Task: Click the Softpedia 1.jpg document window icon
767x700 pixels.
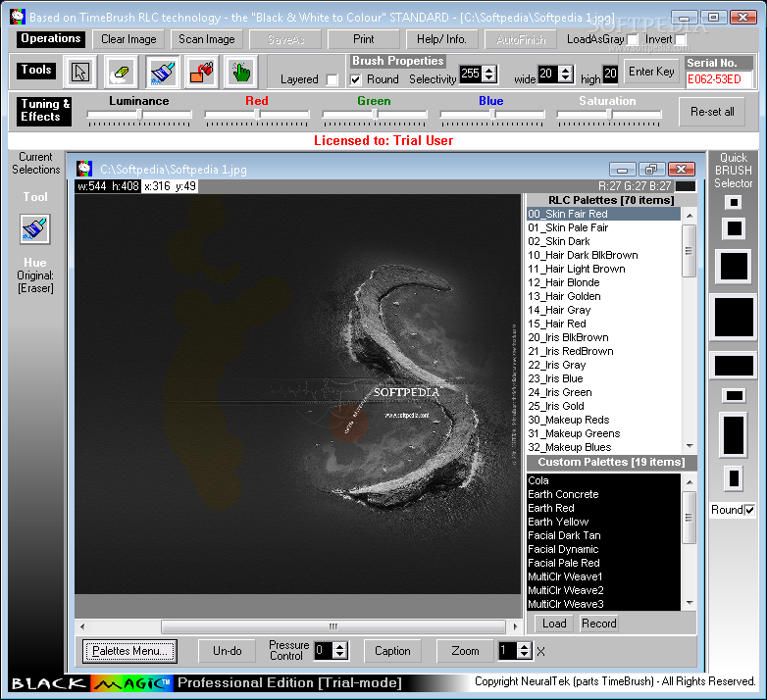Action: point(84,169)
